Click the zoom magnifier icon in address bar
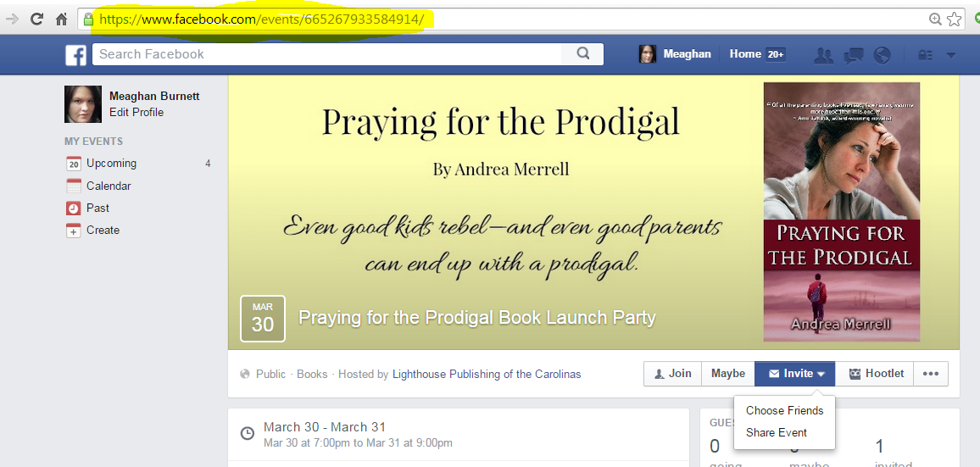Viewport: 980px width, 467px height. 935,19
